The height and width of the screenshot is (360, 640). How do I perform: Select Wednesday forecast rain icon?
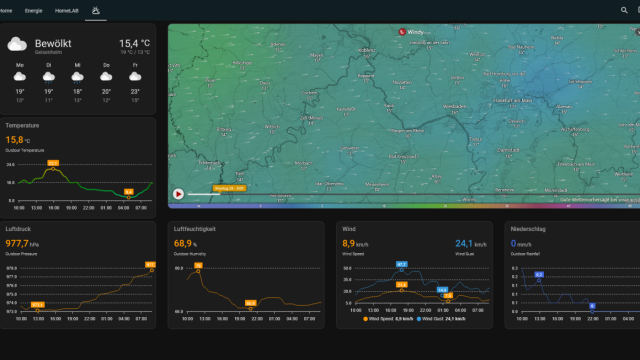coord(77,77)
